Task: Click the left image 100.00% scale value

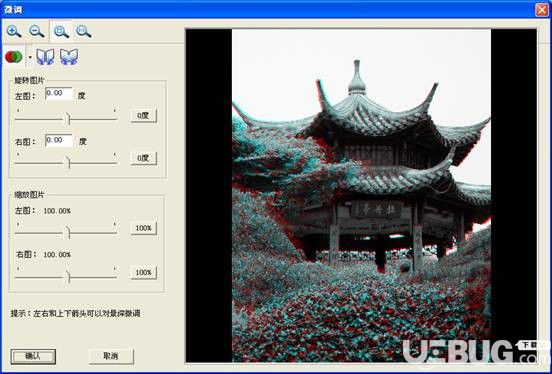Action: 57,211
